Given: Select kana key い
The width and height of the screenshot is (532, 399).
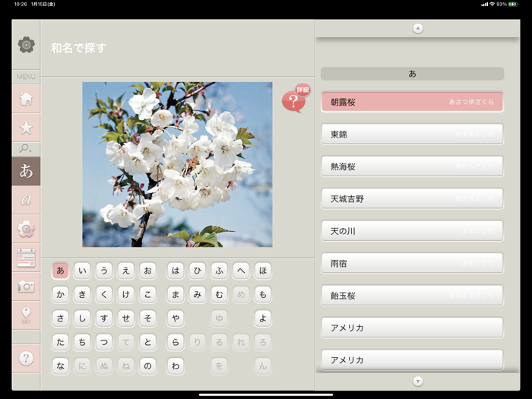Looking at the screenshot, I should click(82, 271).
